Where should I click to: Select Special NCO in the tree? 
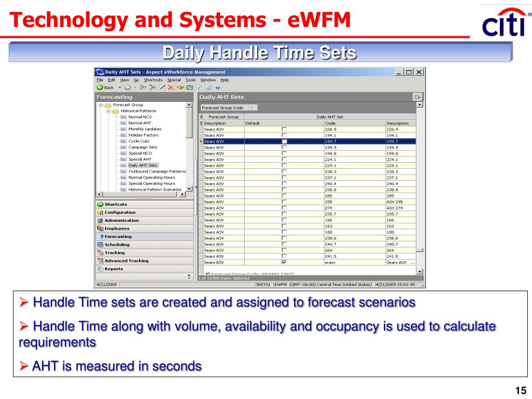140,153
